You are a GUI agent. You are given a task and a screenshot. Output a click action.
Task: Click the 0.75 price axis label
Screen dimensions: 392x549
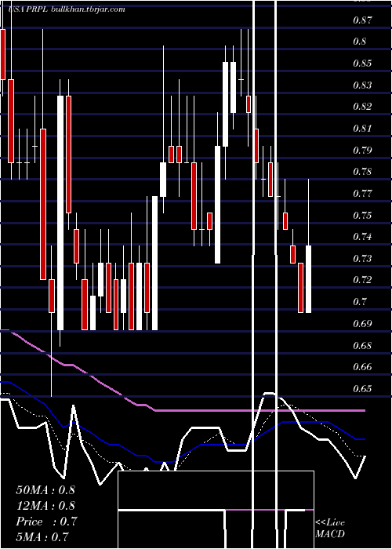click(362, 215)
